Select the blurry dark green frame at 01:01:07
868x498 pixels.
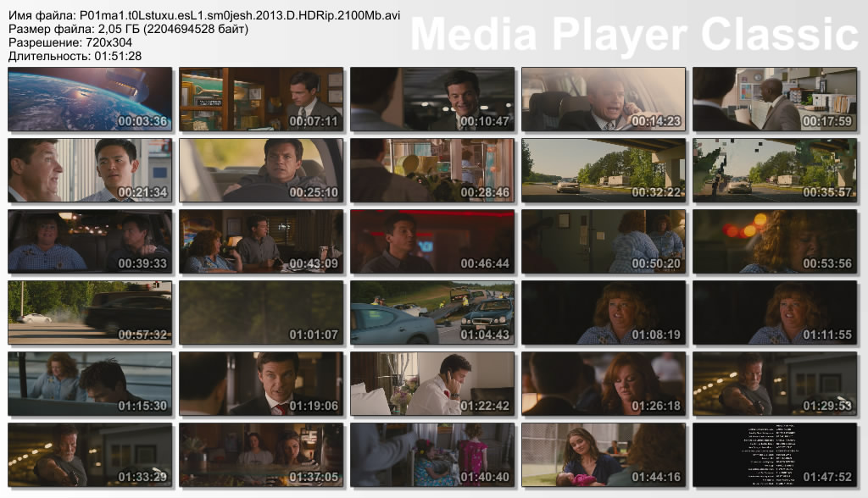(x=261, y=313)
